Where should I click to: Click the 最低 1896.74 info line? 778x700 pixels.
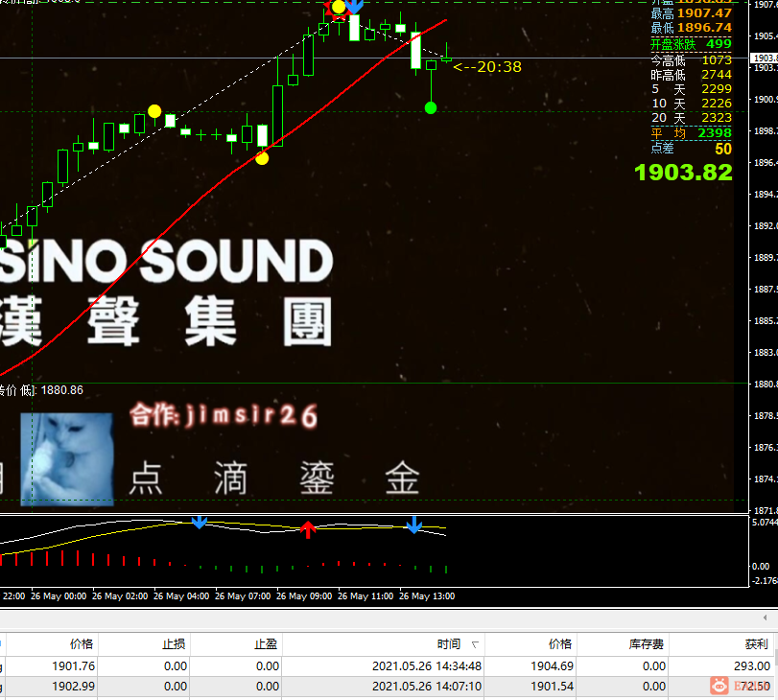pos(691,28)
